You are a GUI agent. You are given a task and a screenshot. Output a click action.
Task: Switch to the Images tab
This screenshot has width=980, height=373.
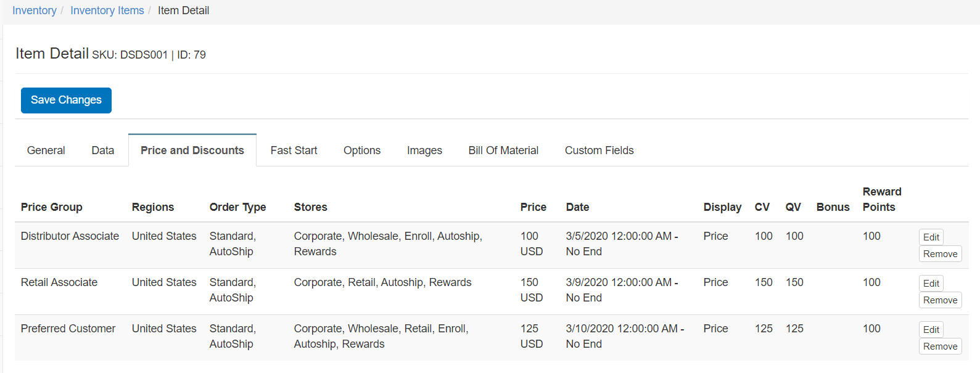coord(424,150)
